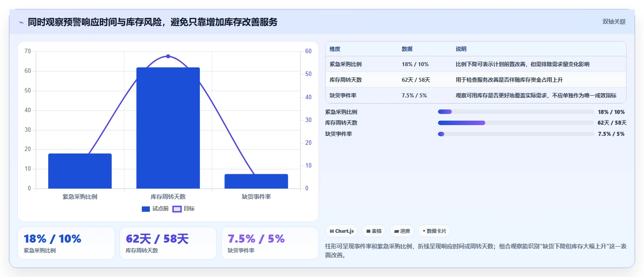
Task: Click 库存周转天数 in the table's second row
Action: tap(346, 80)
